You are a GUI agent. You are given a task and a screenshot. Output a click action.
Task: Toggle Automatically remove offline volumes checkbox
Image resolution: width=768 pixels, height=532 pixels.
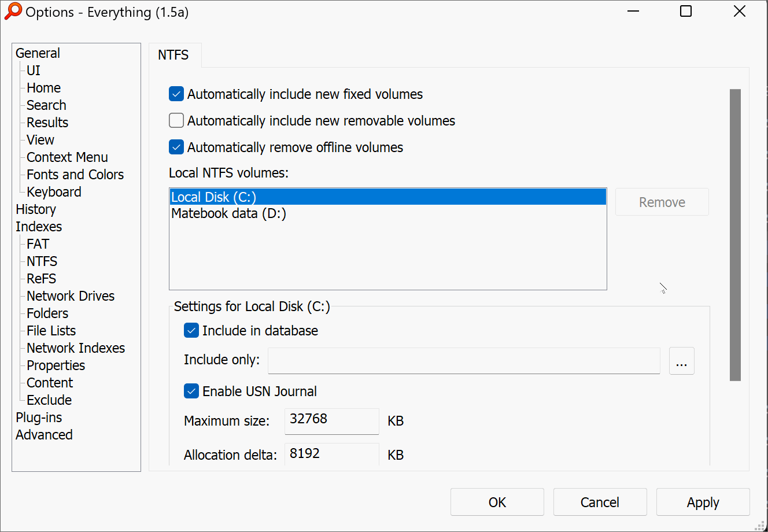(x=176, y=147)
